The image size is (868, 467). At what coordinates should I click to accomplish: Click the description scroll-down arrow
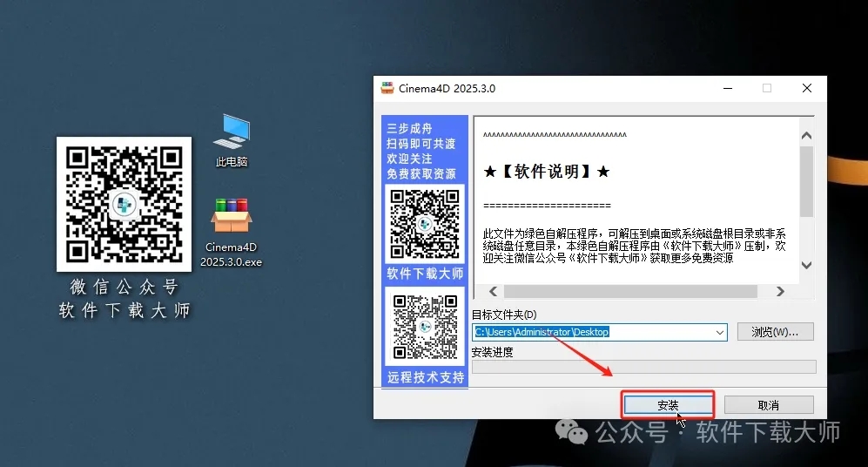point(806,265)
